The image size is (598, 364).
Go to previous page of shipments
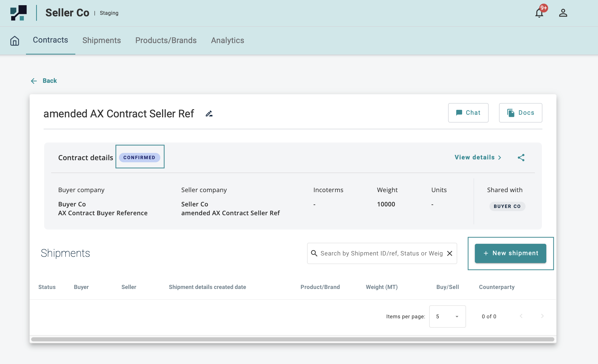coord(521,316)
